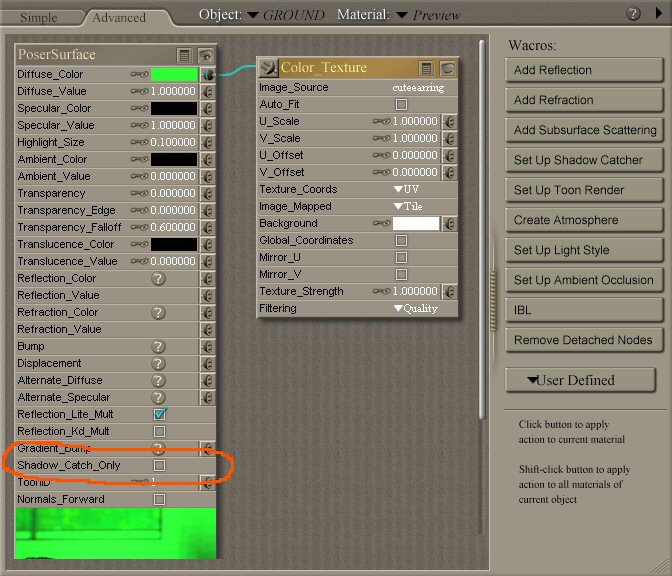This screenshot has width=672, height=576.
Task: Enable the Normals_Forward checkbox
Action: [x=159, y=499]
